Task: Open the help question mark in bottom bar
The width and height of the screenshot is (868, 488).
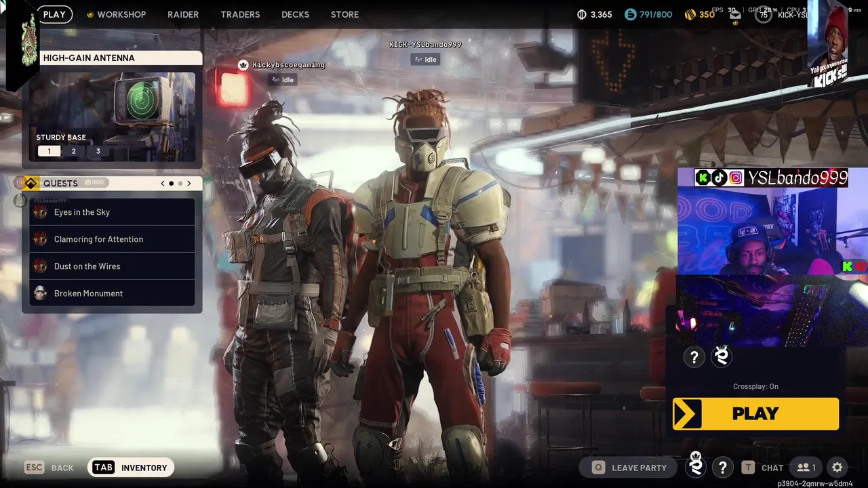Action: coord(723,468)
